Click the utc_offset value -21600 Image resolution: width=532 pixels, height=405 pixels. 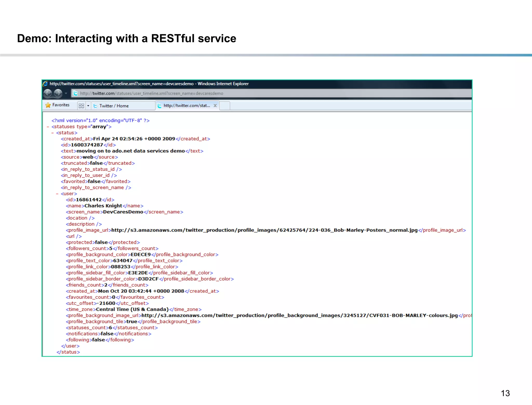point(106,303)
